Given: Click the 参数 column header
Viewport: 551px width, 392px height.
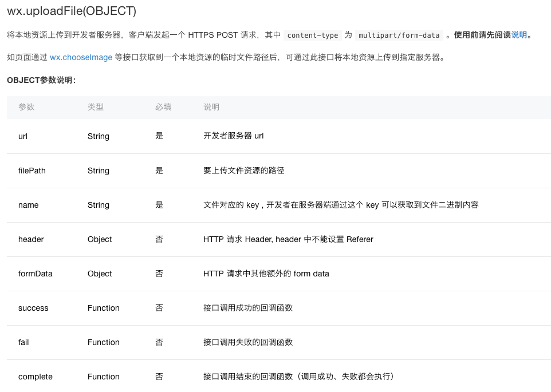Looking at the screenshot, I should coord(26,107).
